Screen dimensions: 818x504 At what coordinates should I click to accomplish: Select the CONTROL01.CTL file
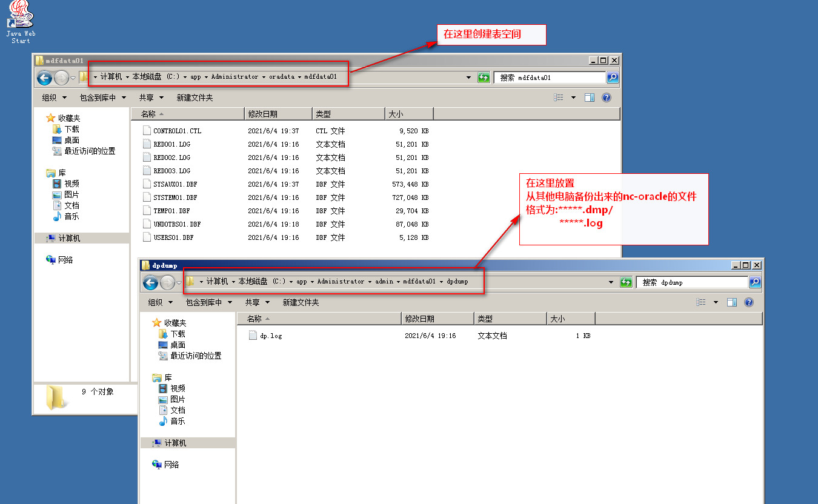click(x=177, y=131)
